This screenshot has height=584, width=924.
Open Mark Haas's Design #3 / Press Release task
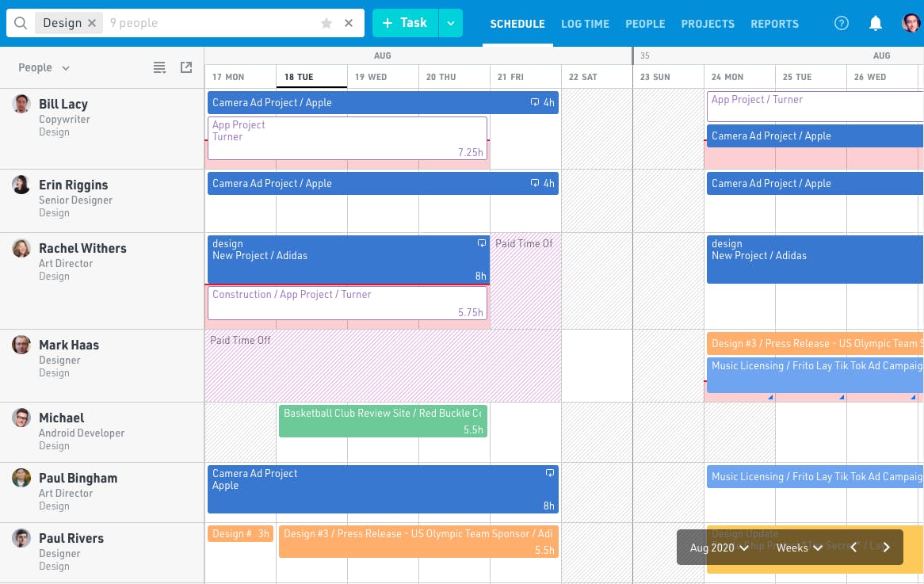coord(815,344)
